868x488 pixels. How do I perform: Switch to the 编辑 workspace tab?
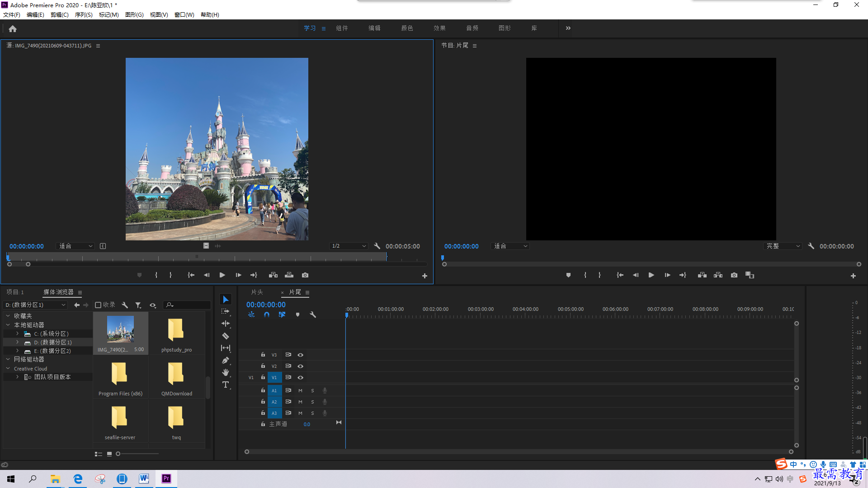click(374, 28)
